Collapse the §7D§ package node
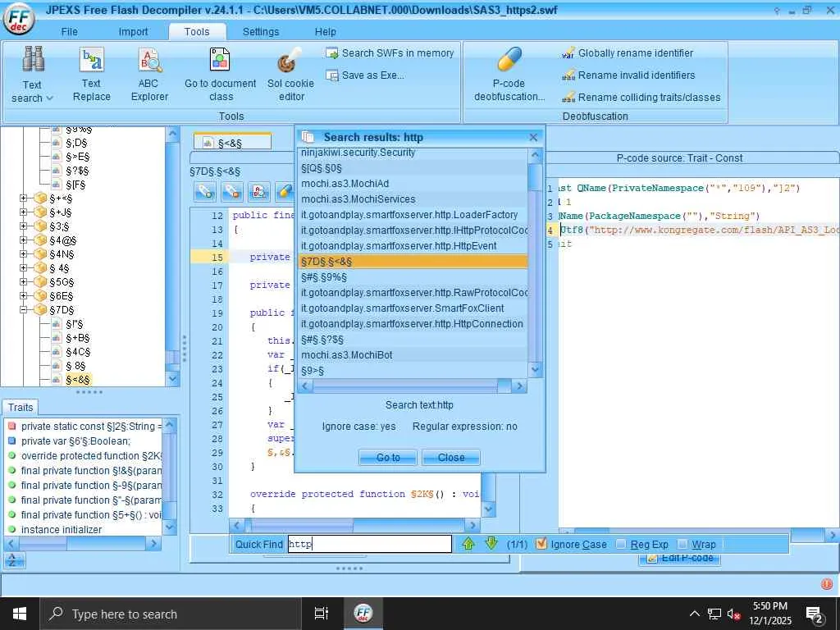Viewport: 840px width, 630px height. click(x=23, y=309)
